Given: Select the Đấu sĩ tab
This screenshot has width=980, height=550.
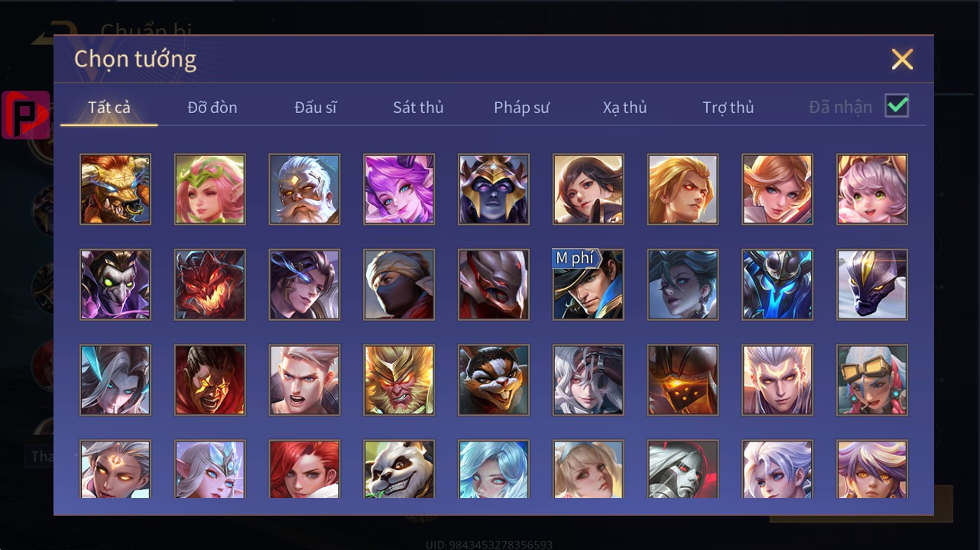Looking at the screenshot, I should click(316, 108).
